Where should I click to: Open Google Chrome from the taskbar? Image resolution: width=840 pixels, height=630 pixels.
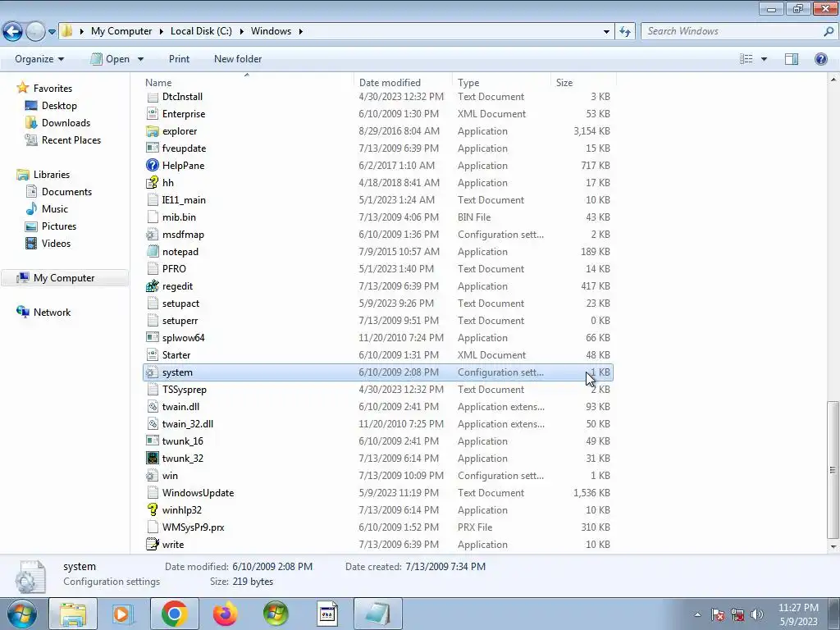174,614
